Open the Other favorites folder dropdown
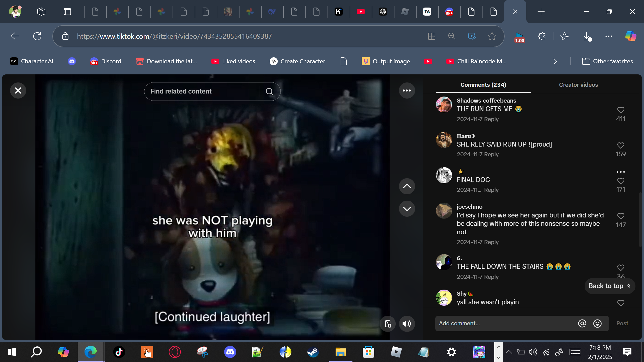Screen dimensions: 644x362 [608, 61]
